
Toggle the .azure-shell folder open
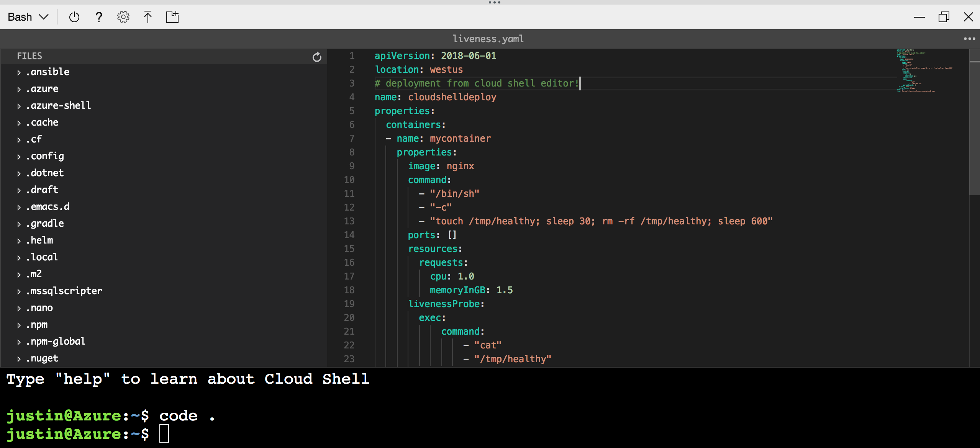[19, 106]
